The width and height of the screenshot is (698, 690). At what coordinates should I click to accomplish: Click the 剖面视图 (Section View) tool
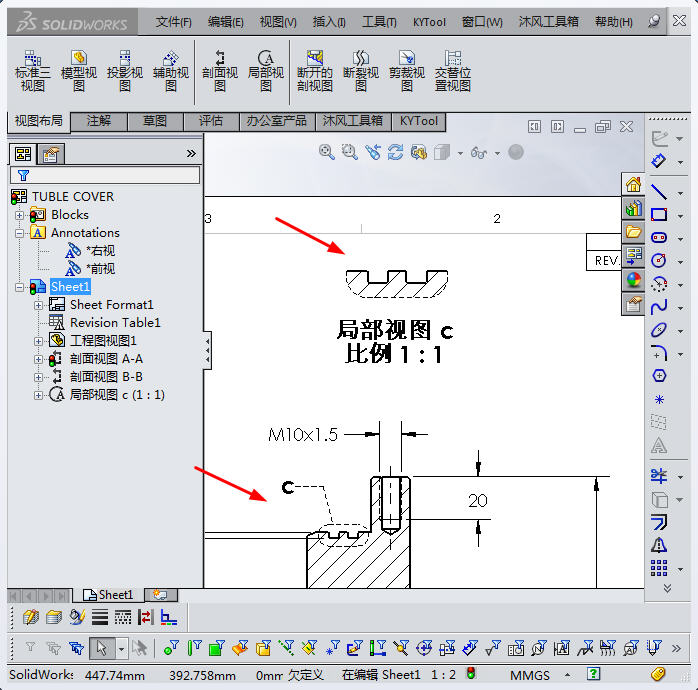tap(220, 70)
